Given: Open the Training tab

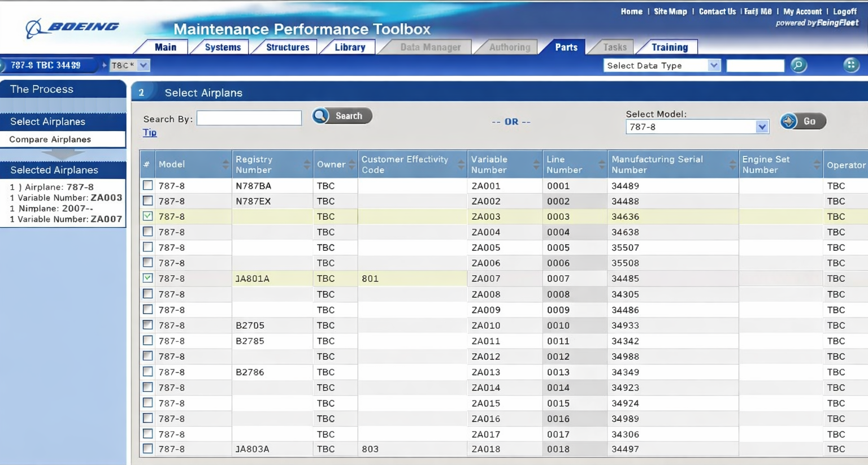Looking at the screenshot, I should [x=670, y=47].
